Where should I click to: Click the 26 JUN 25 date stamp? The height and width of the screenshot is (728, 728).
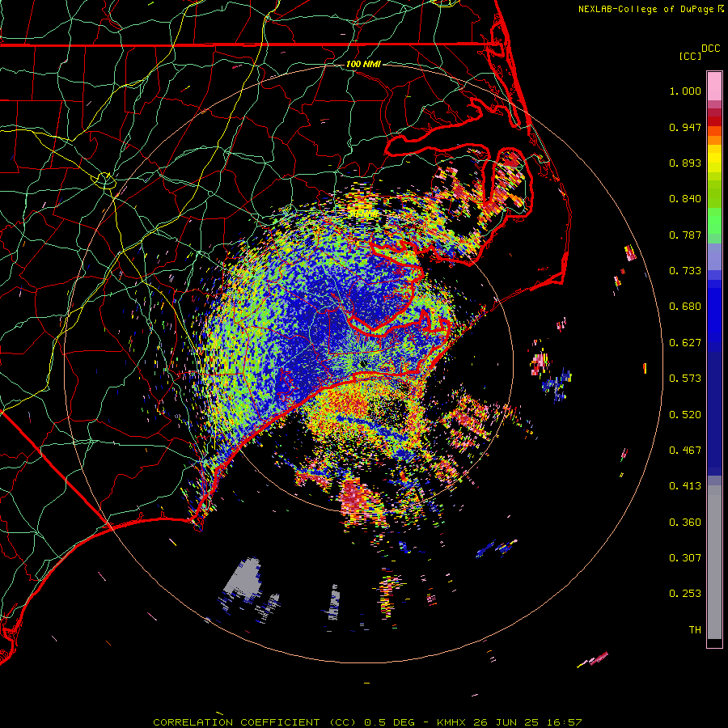point(506,722)
